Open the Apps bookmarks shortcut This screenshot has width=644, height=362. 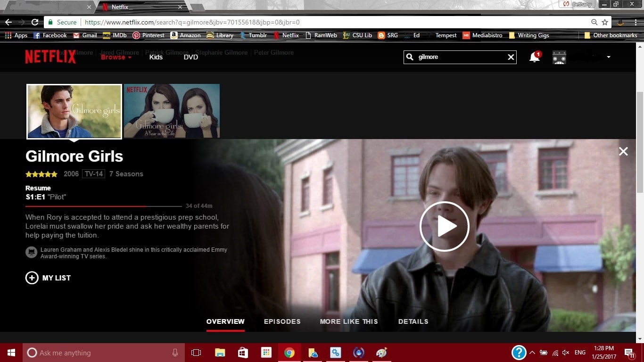click(x=16, y=35)
